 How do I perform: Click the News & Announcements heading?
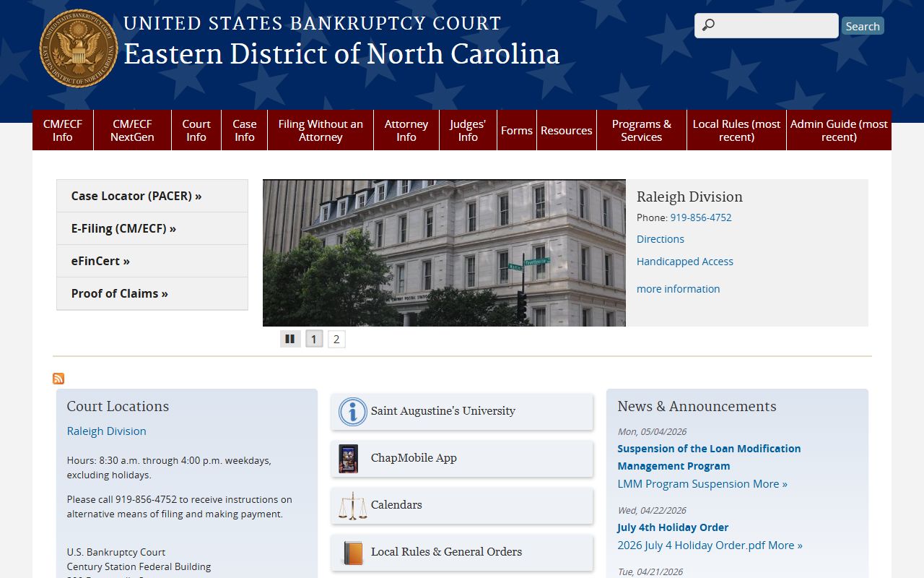click(x=697, y=407)
